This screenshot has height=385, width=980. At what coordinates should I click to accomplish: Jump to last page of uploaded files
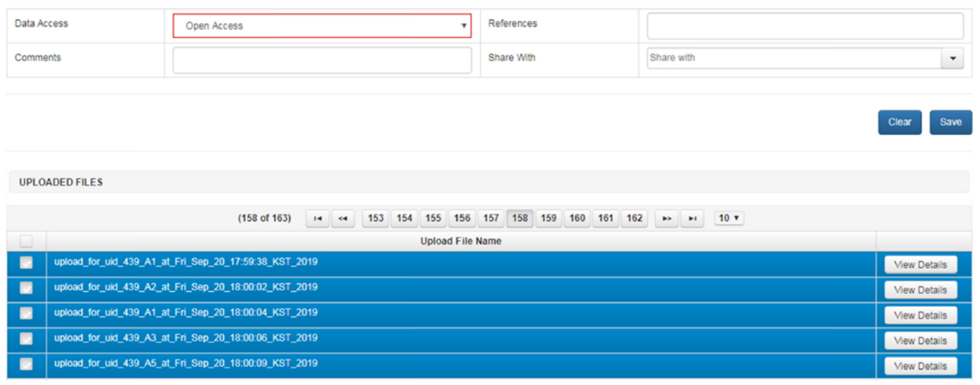click(x=692, y=218)
